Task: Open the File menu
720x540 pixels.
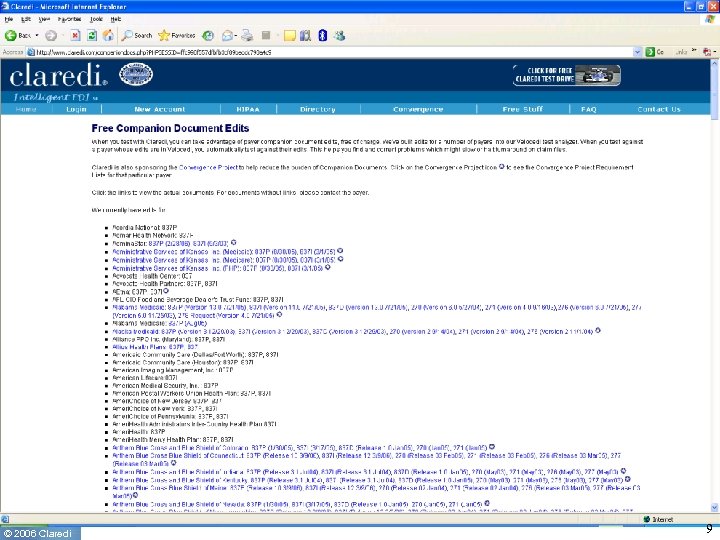Action: [9, 19]
